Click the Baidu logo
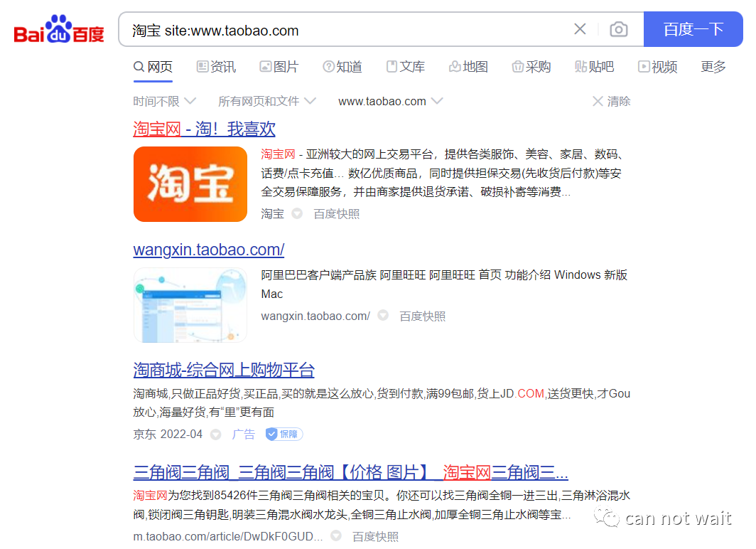Screen dimensions: 756x549 coord(59,29)
